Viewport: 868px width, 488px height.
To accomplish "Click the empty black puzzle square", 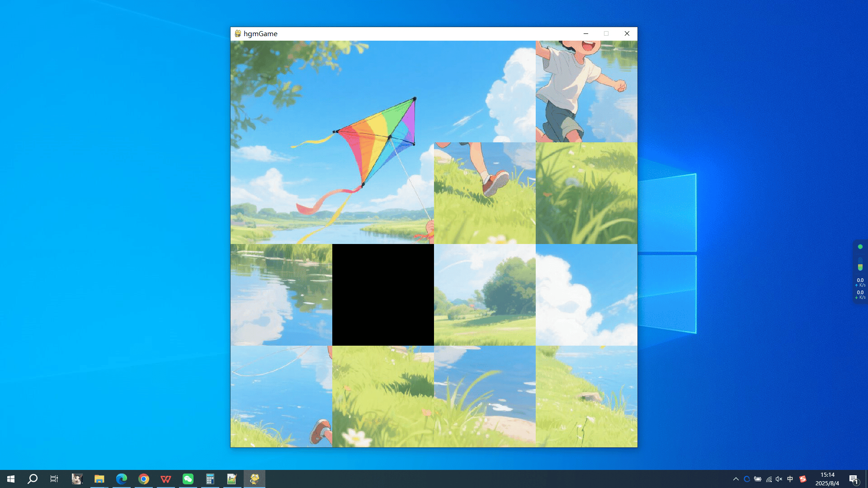I will (x=383, y=295).
